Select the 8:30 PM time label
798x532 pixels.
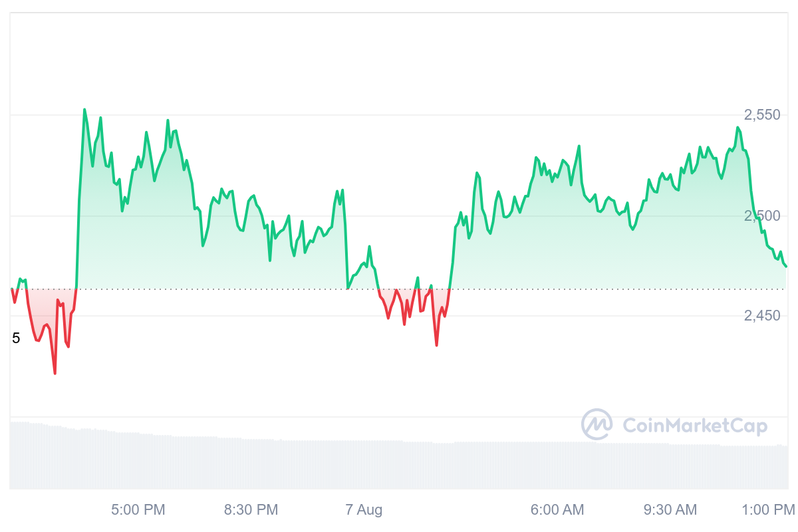(251, 510)
